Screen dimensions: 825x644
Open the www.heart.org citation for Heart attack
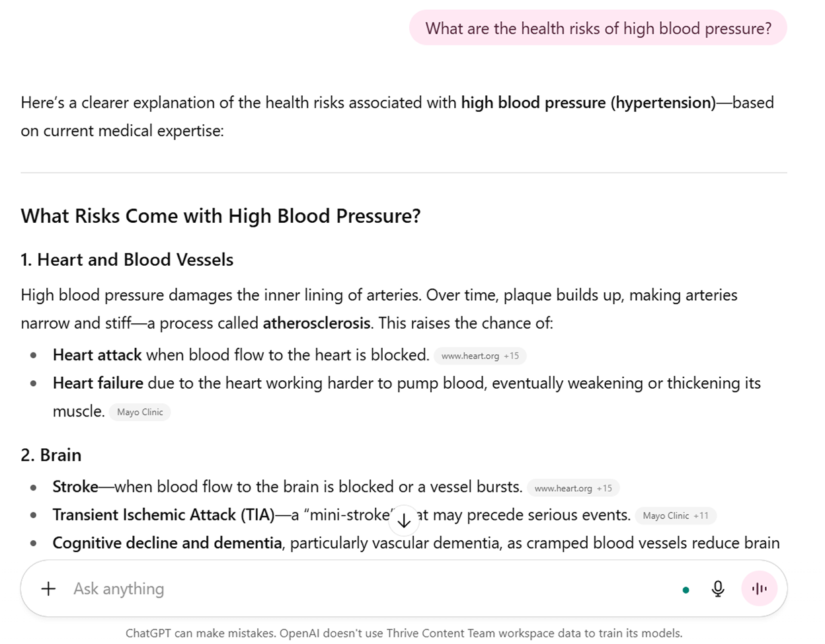[471, 356]
